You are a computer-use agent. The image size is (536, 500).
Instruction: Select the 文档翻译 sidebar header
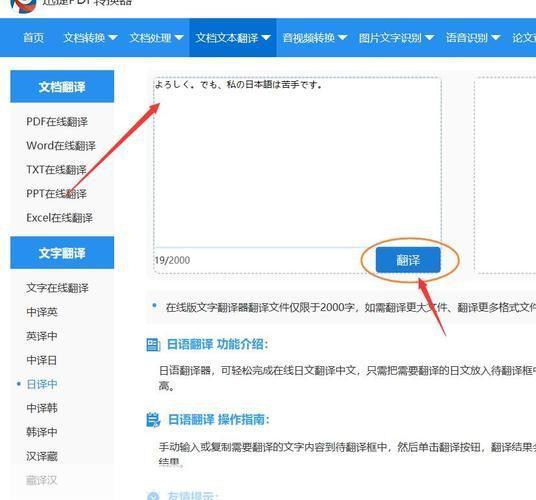pyautogui.click(x=62, y=86)
